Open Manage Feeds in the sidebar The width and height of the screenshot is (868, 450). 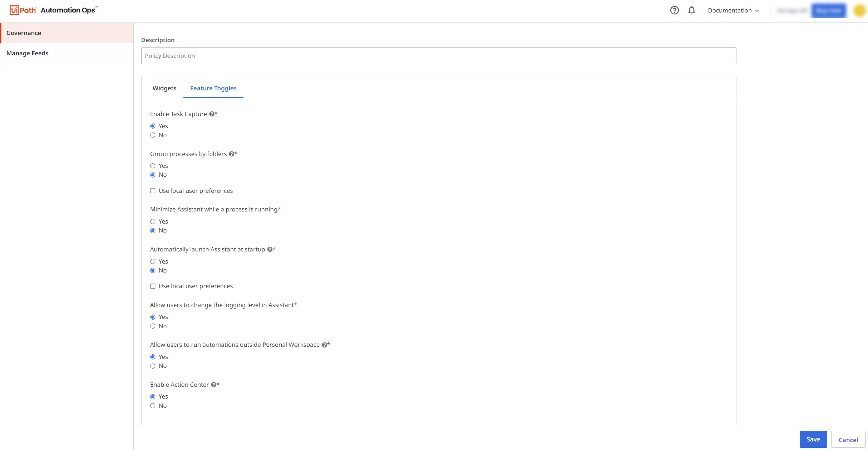27,53
